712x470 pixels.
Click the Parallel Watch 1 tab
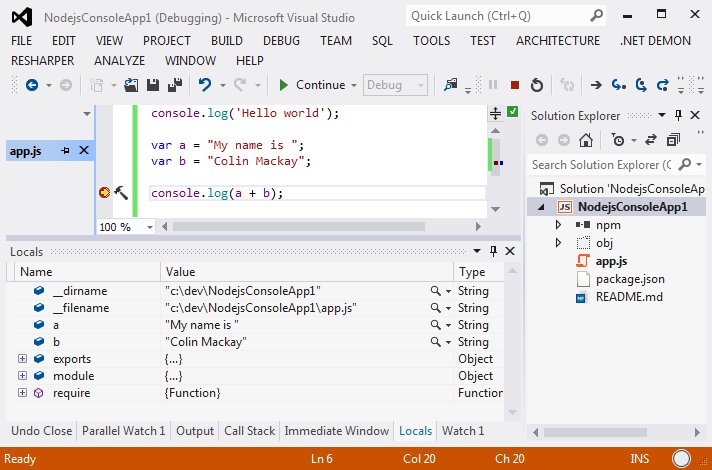[x=124, y=431]
